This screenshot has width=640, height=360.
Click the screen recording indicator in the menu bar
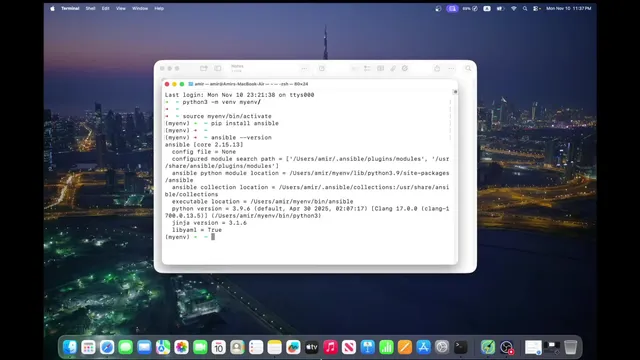click(452, 8)
